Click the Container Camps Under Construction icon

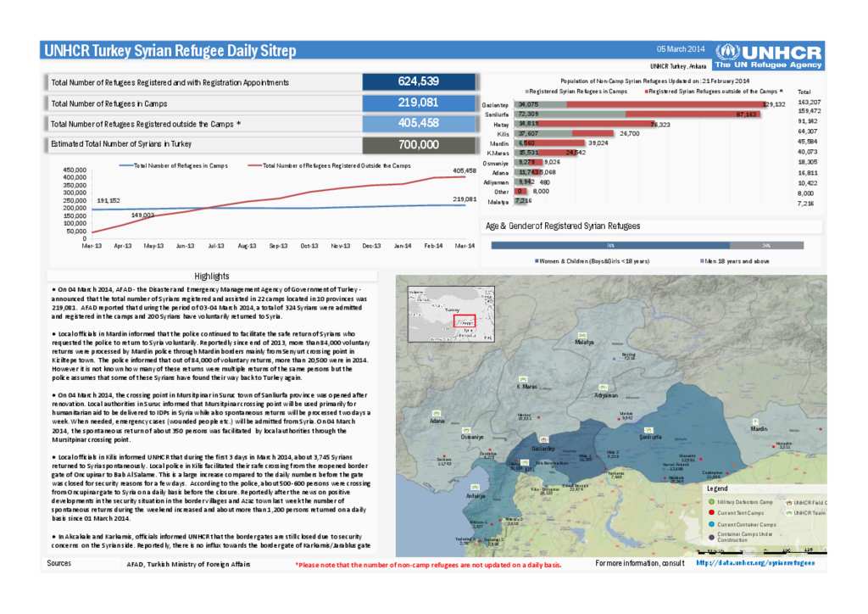(x=711, y=537)
